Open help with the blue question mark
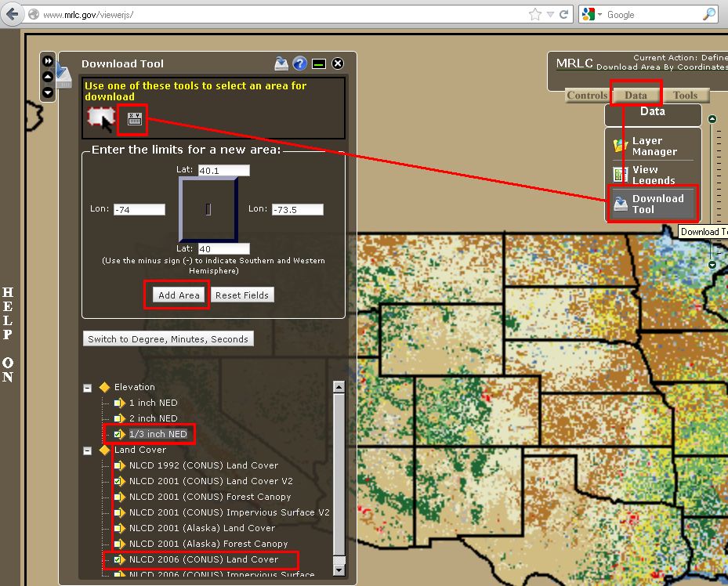728x586 pixels. pos(300,63)
